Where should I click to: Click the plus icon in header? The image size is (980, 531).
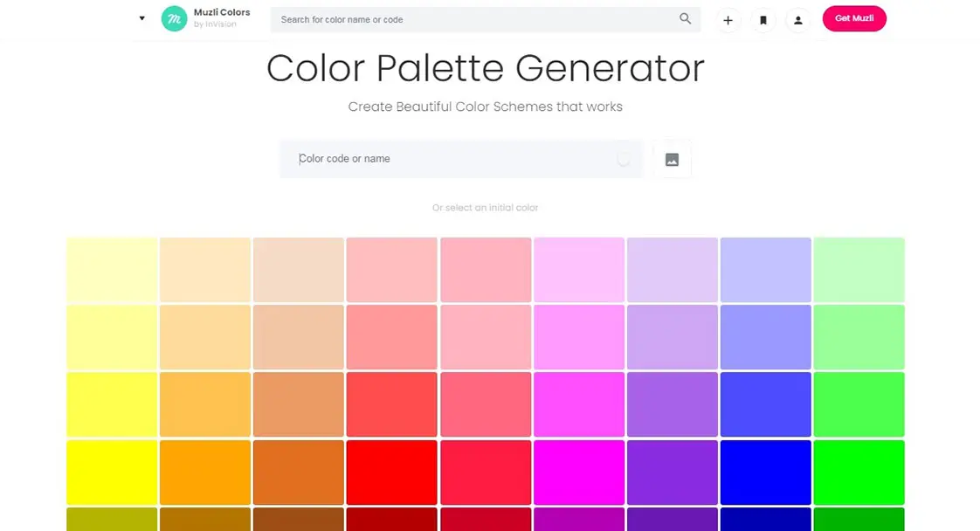(x=728, y=20)
